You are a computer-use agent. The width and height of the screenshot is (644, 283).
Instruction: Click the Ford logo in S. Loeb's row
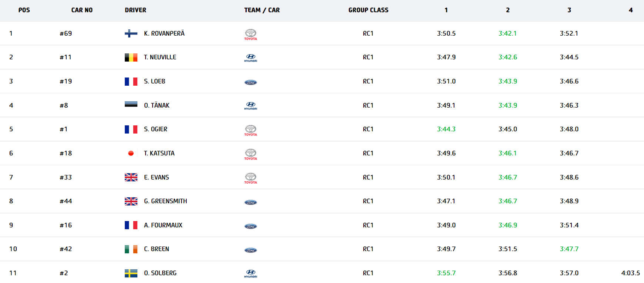(x=250, y=82)
